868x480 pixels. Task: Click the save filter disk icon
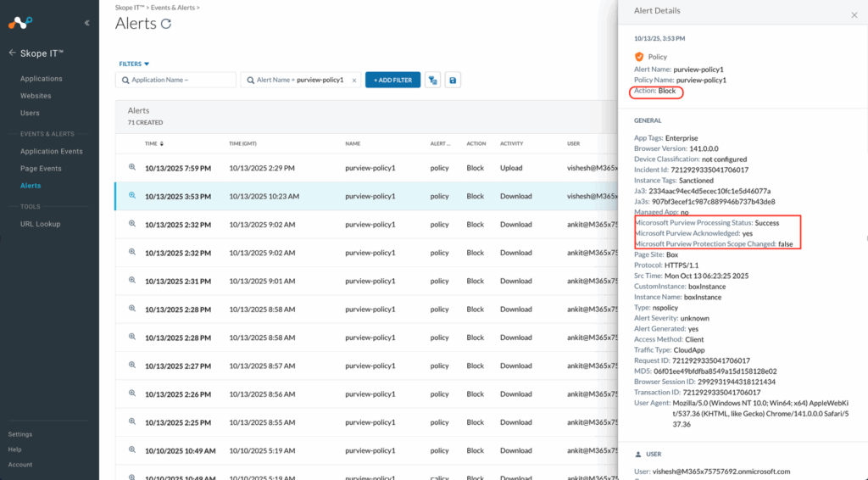(453, 80)
